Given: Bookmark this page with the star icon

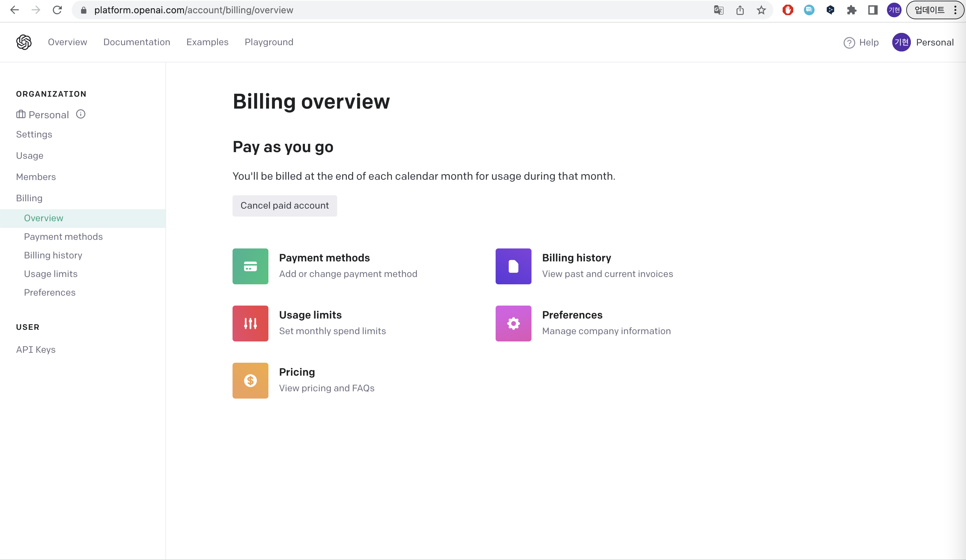Looking at the screenshot, I should pos(761,10).
